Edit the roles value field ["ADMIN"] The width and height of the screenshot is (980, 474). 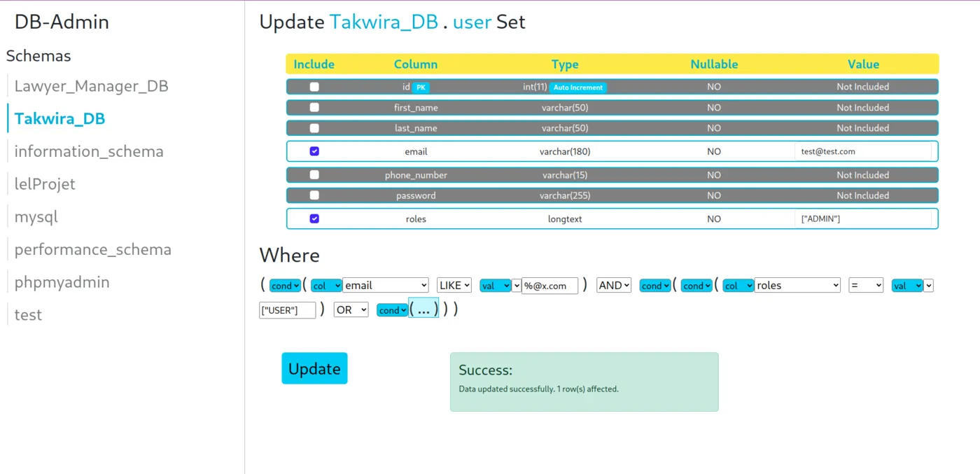(x=863, y=218)
